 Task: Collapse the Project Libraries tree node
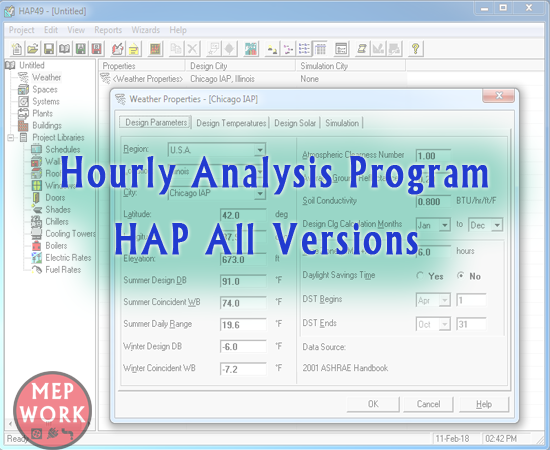pyautogui.click(x=11, y=137)
